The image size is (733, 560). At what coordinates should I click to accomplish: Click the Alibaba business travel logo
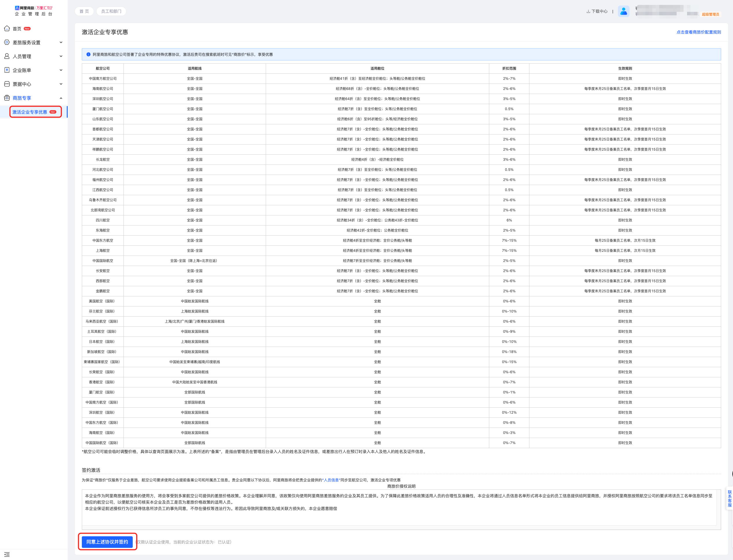[x=34, y=11]
